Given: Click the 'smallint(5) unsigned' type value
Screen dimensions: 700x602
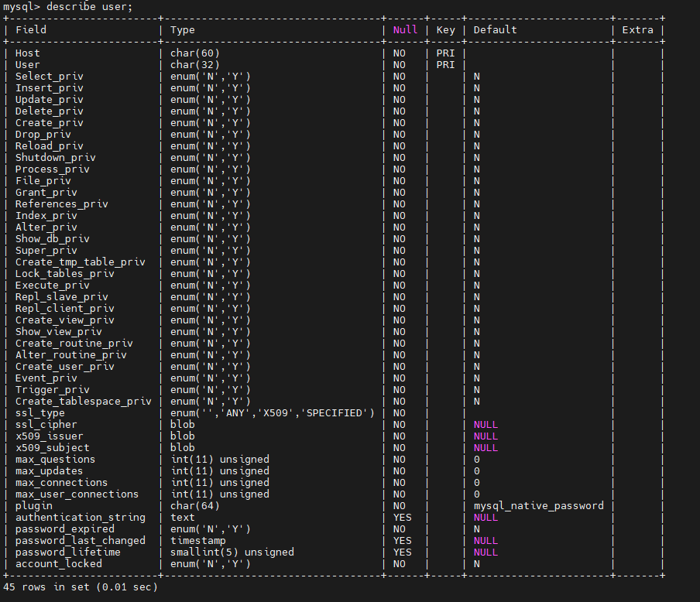Looking at the screenshot, I should point(232,552).
